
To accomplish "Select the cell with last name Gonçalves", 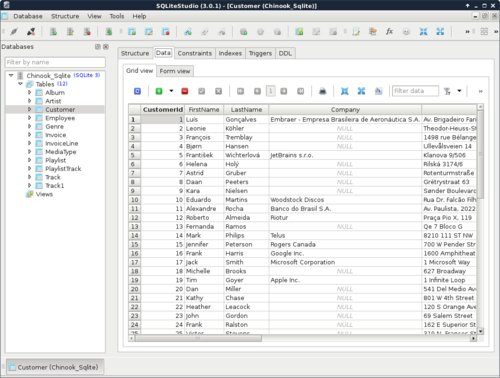I will coord(246,119).
